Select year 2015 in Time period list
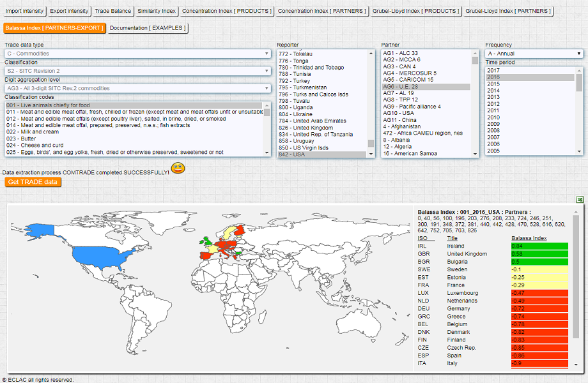The width and height of the screenshot is (588, 383). tap(493, 84)
